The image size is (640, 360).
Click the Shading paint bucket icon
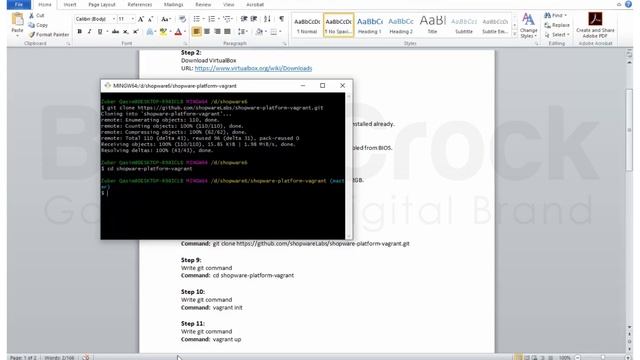click(x=258, y=32)
